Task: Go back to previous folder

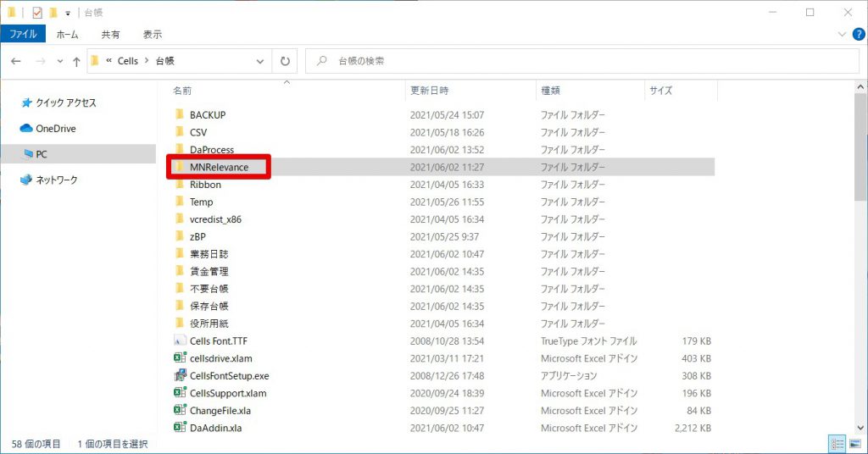Action: (16, 61)
